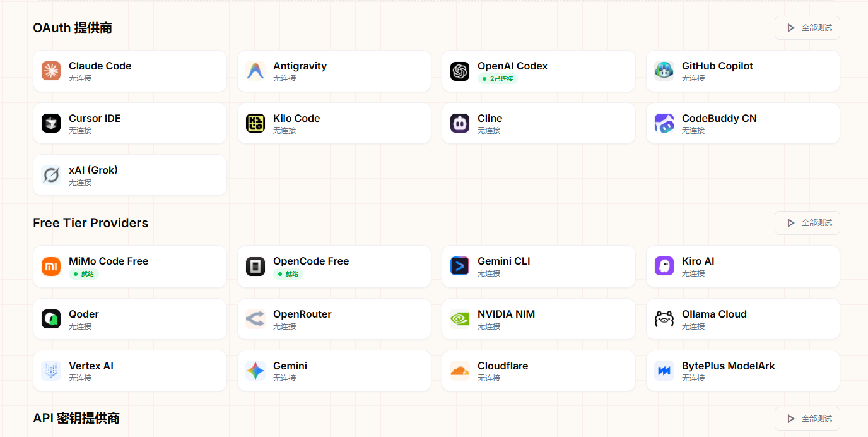
Task: Select the Cursor IDE provider name
Action: click(x=95, y=118)
